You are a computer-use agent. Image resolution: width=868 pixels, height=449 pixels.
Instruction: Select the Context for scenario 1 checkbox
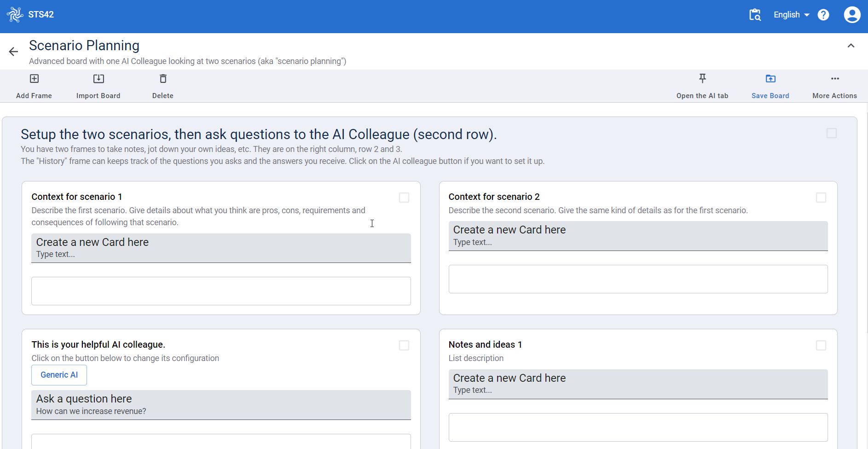coord(404,198)
